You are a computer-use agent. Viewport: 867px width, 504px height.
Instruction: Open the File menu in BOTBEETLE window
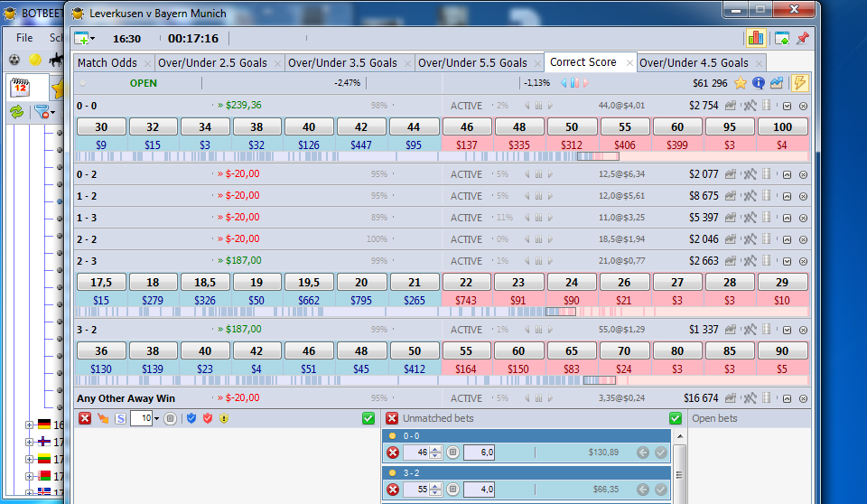click(24, 38)
